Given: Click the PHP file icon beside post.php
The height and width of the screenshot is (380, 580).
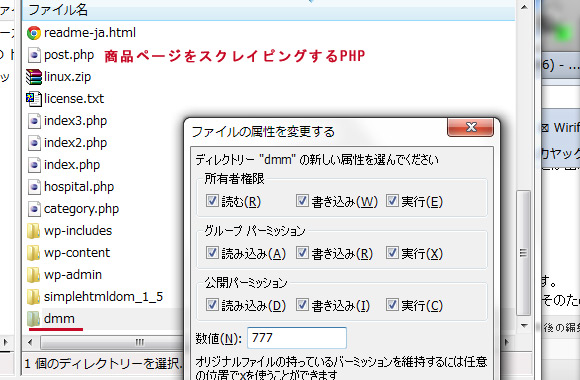Looking at the screenshot, I should (x=34, y=55).
